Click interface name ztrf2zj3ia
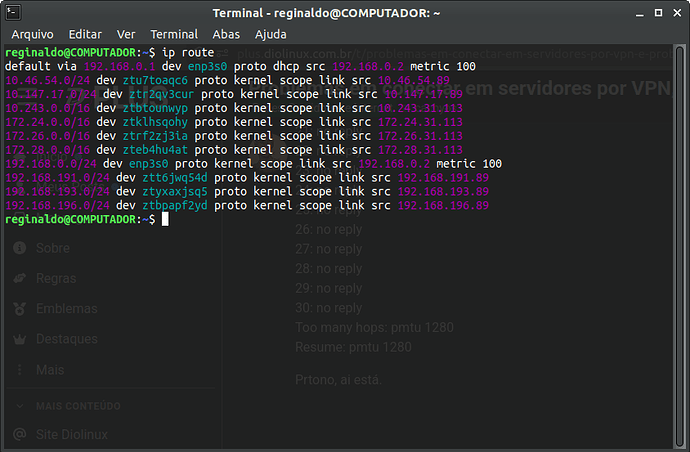Viewport: 690px width, 452px height. pyautogui.click(x=155, y=136)
